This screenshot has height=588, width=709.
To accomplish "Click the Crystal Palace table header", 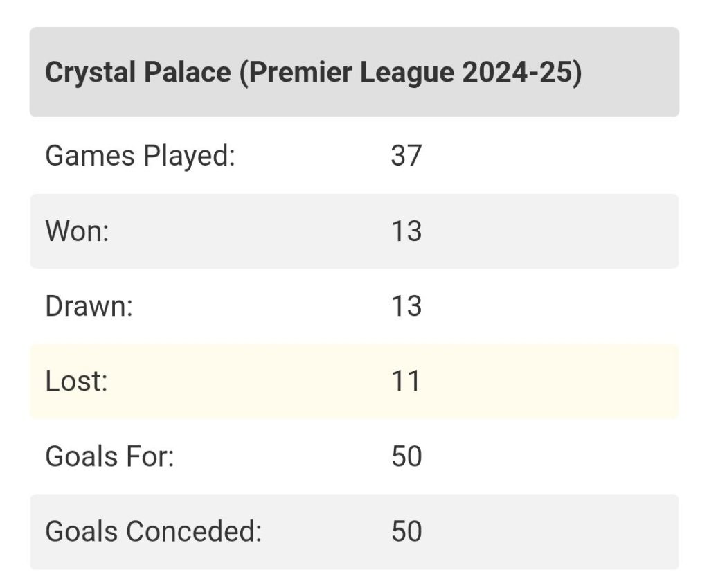I will tap(354, 72).
